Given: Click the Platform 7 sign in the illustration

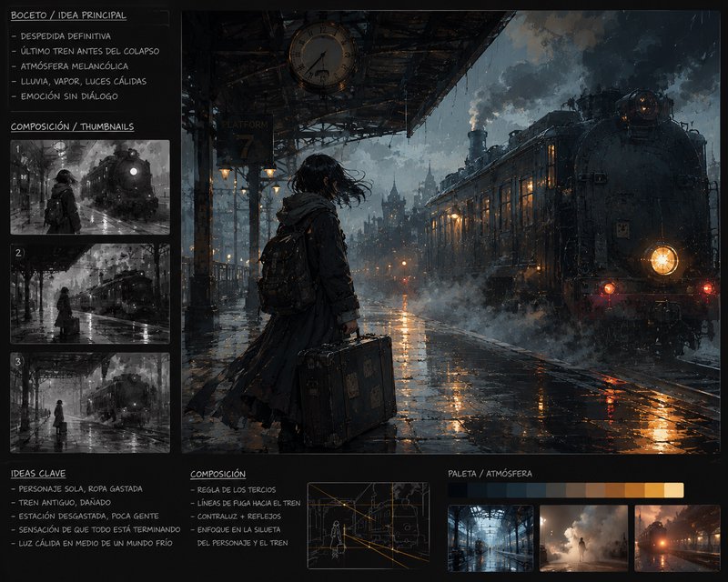Looking at the screenshot, I should coord(245,141).
